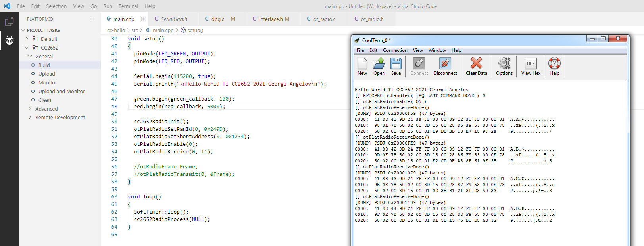
Task: Click circle icon beside Build task
Action: (x=33, y=65)
